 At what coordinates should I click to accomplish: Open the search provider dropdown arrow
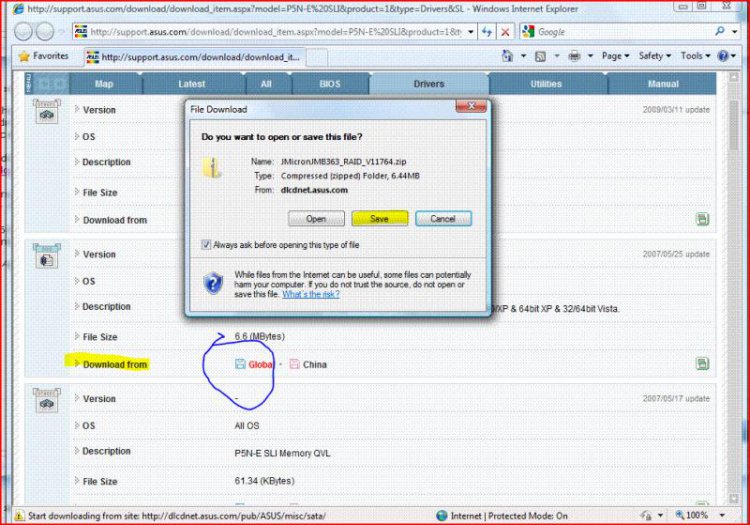(735, 32)
